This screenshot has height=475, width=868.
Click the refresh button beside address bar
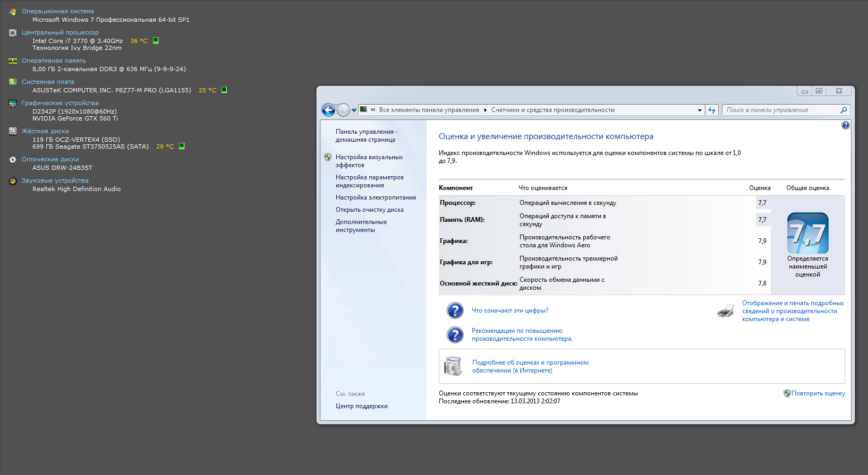[712, 110]
